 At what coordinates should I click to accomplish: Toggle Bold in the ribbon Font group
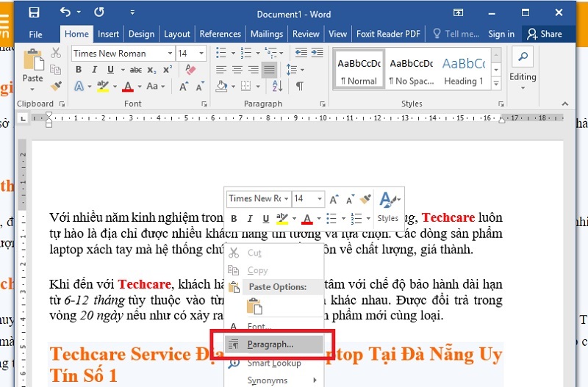(79, 70)
